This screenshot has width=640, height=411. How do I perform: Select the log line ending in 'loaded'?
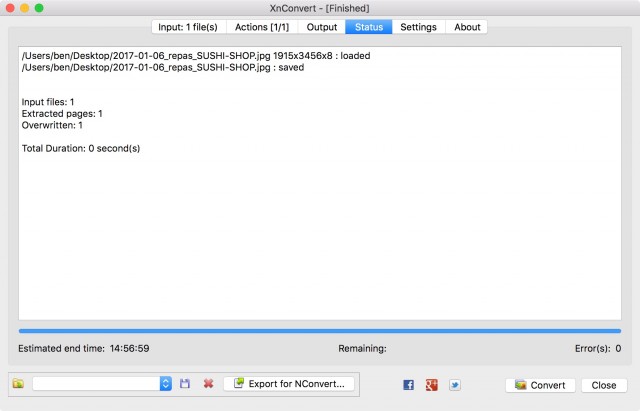point(196,56)
